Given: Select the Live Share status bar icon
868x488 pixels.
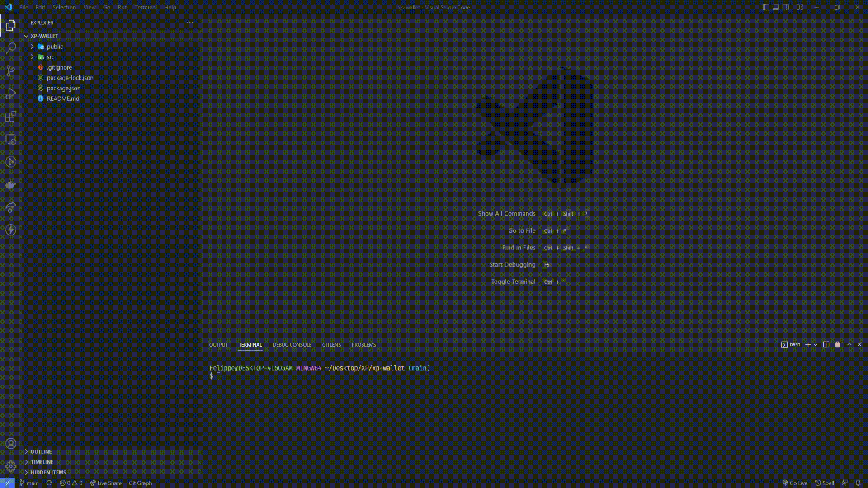Looking at the screenshot, I should (x=105, y=483).
